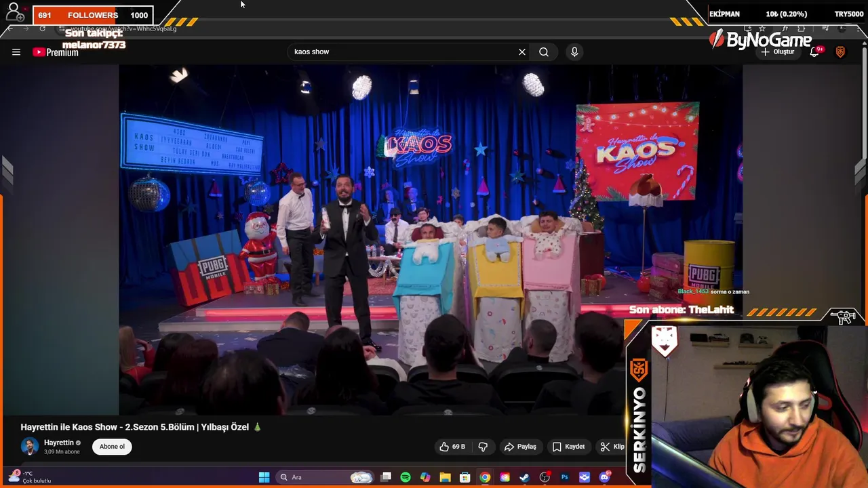Open Photoshop from the taskbar
This screenshot has width=868, height=488.
[564, 477]
